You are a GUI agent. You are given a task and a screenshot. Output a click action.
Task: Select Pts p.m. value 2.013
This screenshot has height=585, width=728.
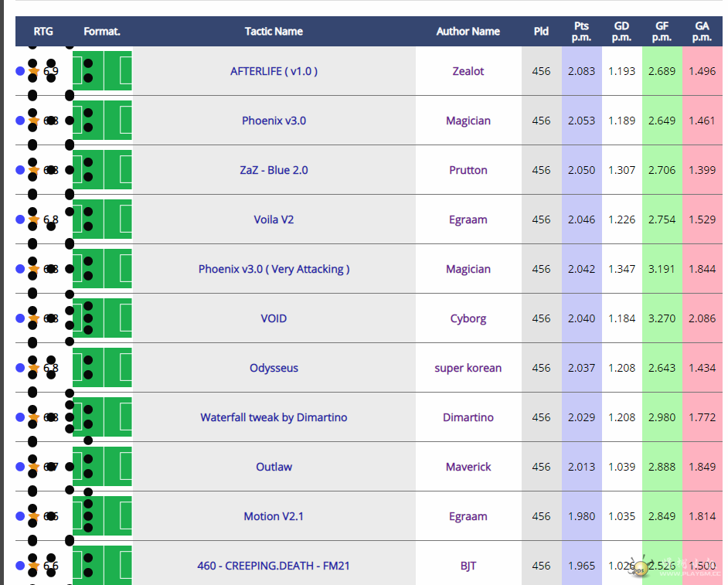581,467
